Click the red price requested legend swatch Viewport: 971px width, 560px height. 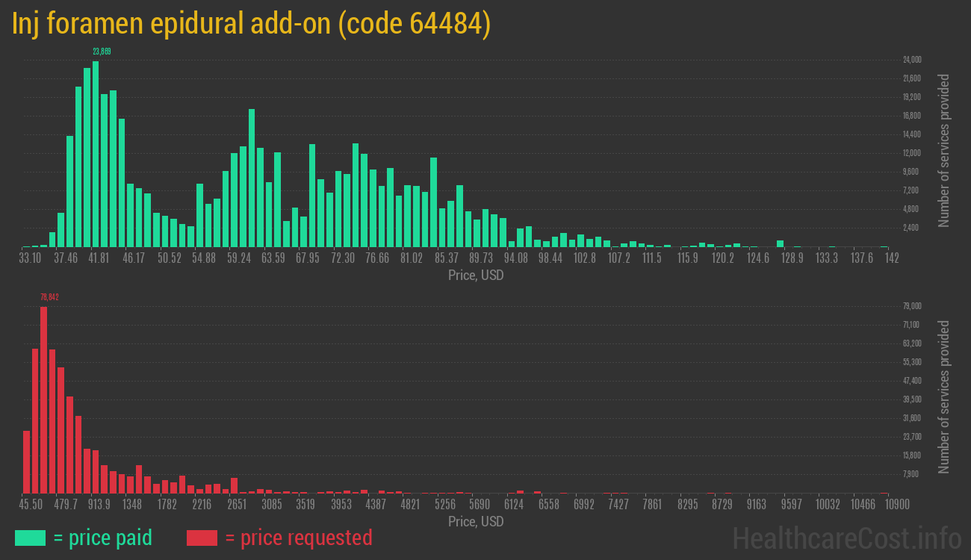202,538
